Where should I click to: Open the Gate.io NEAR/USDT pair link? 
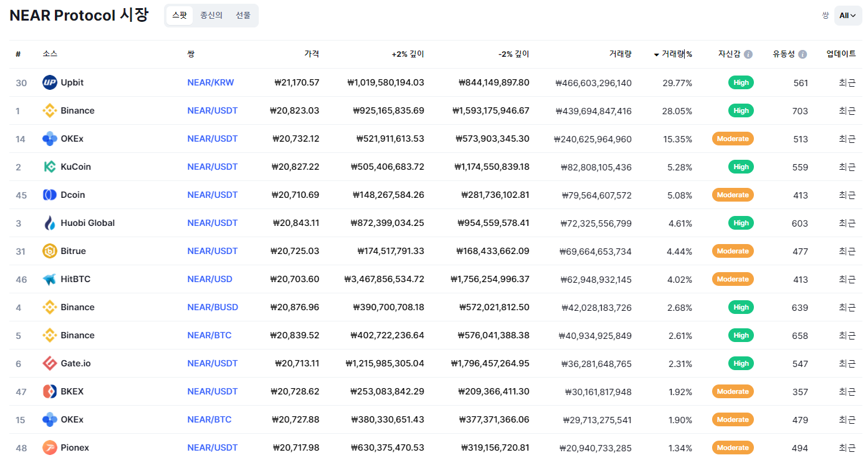213,363
